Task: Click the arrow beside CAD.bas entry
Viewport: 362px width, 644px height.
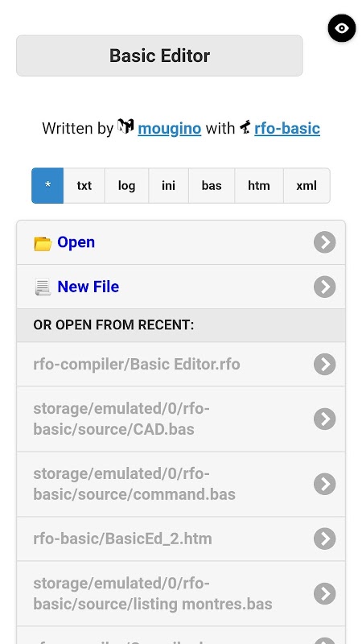Action: pyautogui.click(x=325, y=419)
